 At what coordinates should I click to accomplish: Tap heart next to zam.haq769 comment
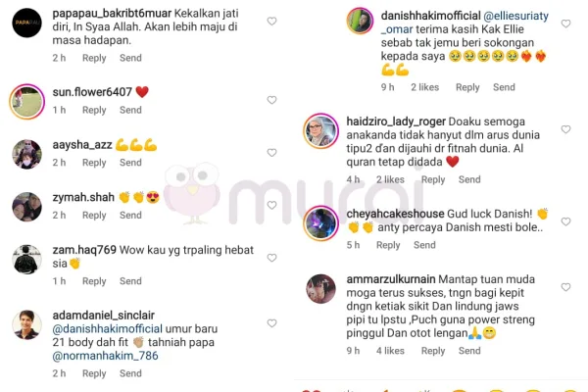[271, 258]
